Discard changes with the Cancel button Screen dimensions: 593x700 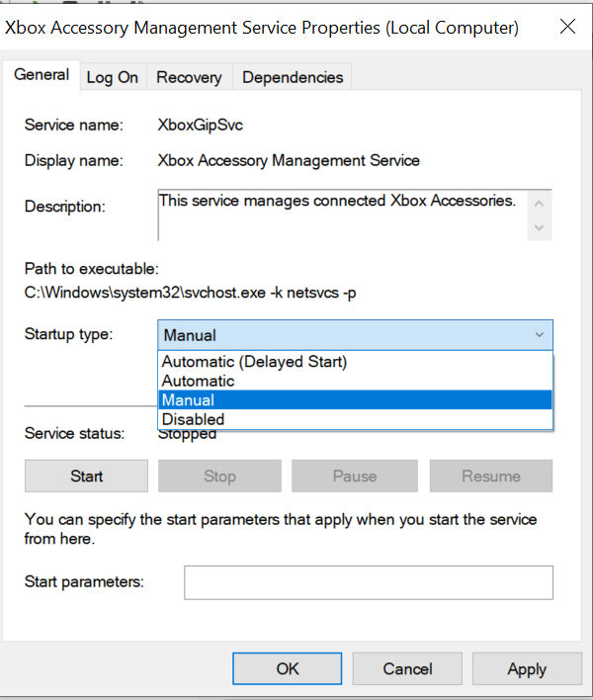407,669
